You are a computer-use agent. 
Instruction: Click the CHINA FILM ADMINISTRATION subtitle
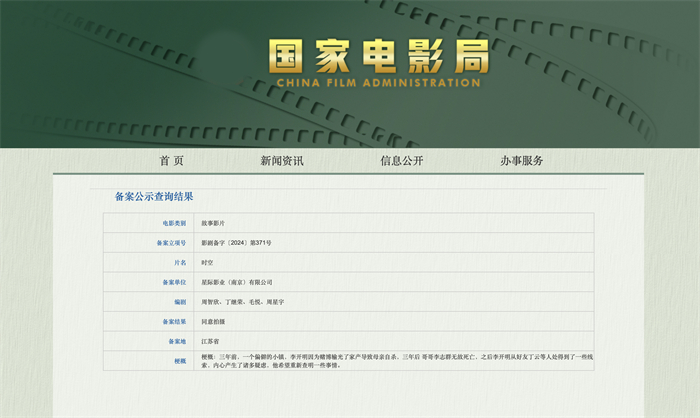coord(379,83)
